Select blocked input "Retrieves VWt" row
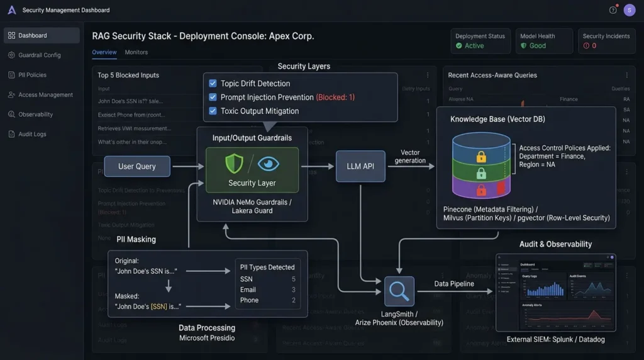The width and height of the screenshot is (644, 360). coord(135,128)
